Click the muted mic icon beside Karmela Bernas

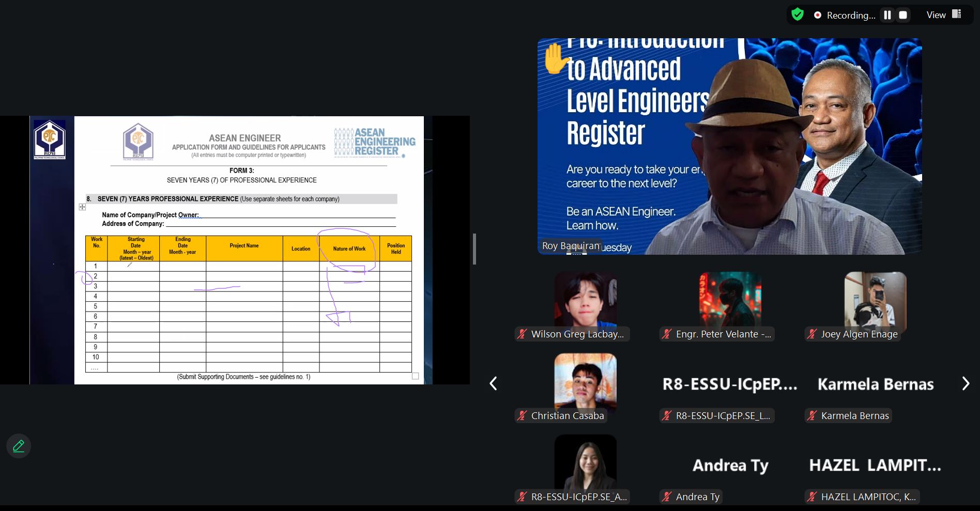coord(813,416)
